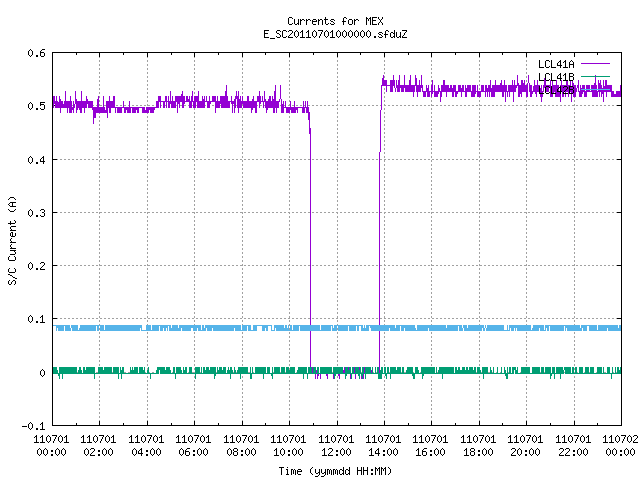Click the 02:00 x-axis time label
The image size is (640, 480).
tap(98, 452)
